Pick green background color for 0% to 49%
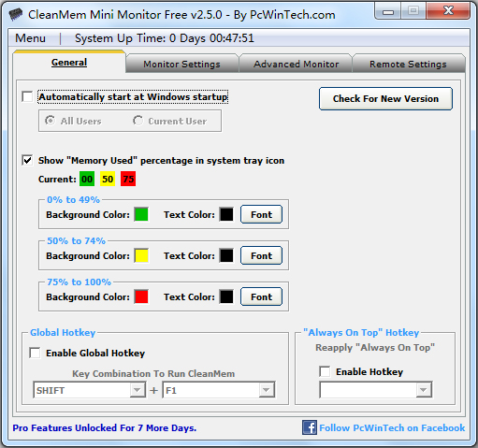The width and height of the screenshot is (478, 448). click(141, 214)
